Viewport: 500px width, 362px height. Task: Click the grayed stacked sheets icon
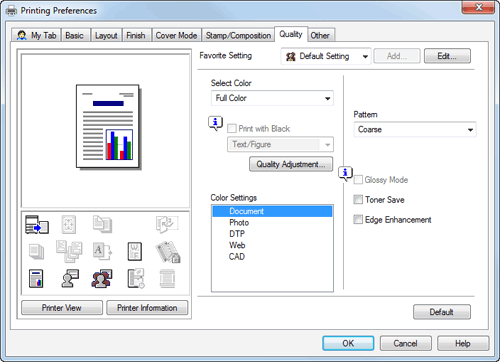[x=36, y=251]
